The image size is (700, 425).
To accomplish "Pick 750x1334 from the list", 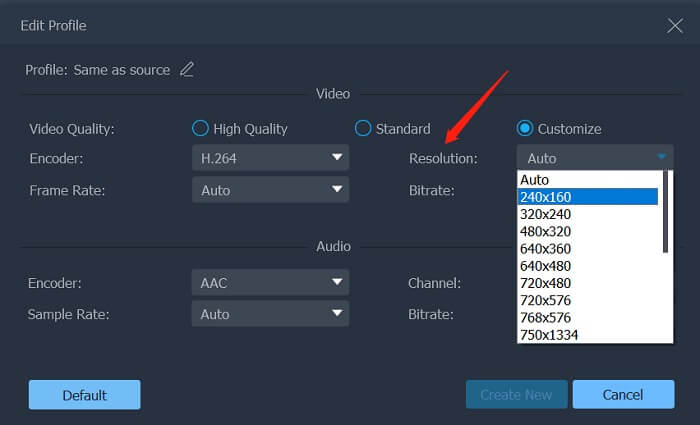I will [x=588, y=334].
